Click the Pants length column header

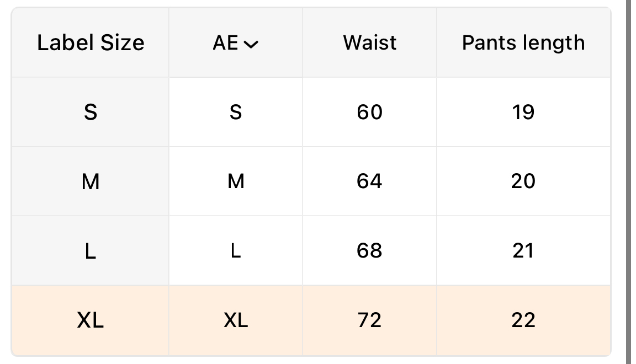coord(523,43)
